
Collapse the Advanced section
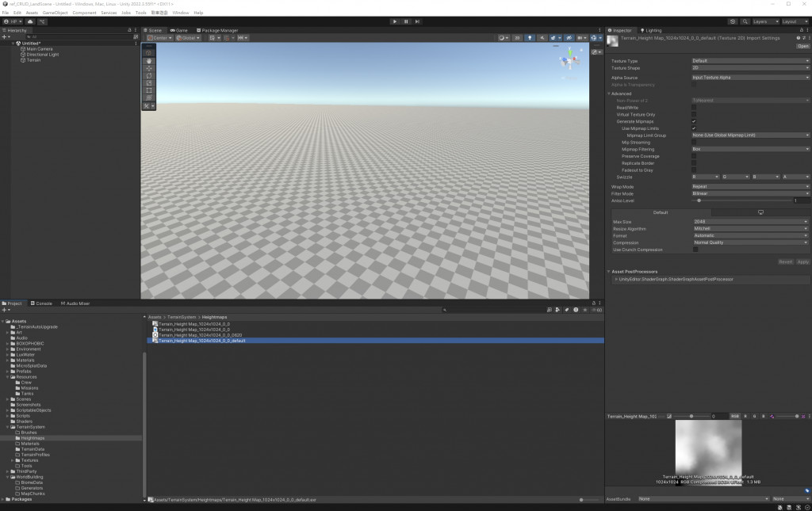620,93
